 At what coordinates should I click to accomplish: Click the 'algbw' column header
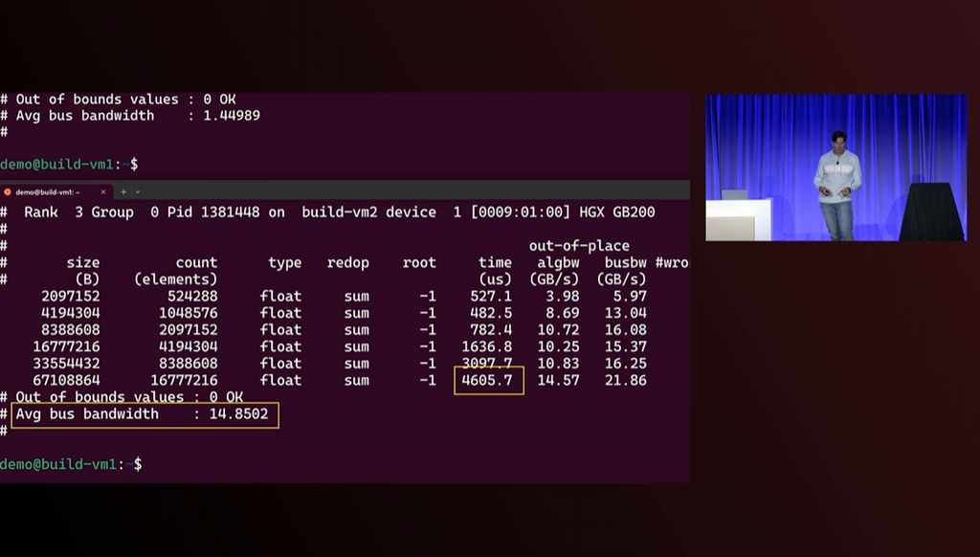click(x=558, y=262)
